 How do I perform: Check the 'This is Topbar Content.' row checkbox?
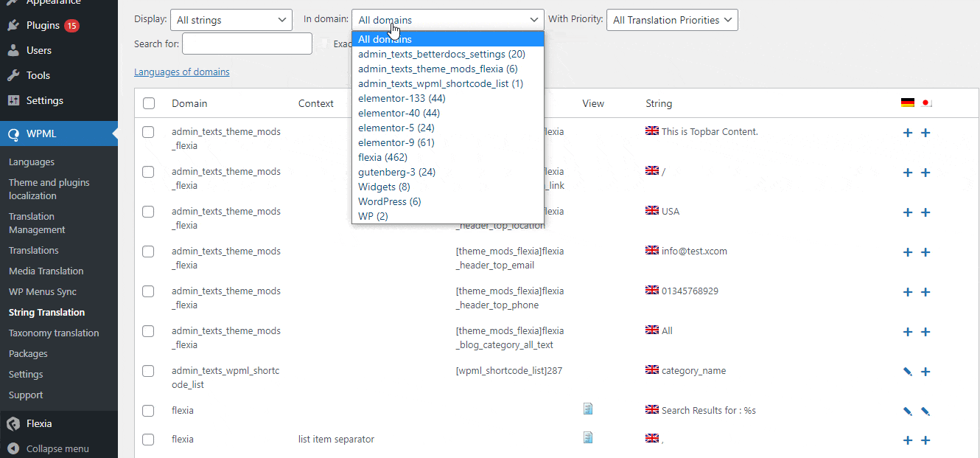[x=149, y=132]
